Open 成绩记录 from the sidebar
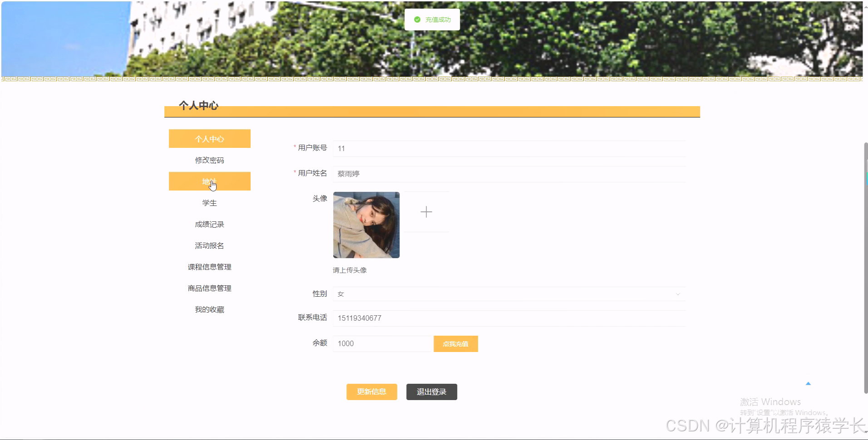The width and height of the screenshot is (868, 440). 209,224
